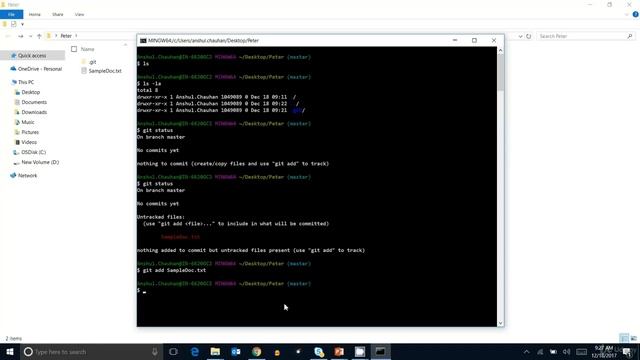Expand the chevron after Peter breadcrumb
The height and width of the screenshot is (360, 640).
[76, 36]
